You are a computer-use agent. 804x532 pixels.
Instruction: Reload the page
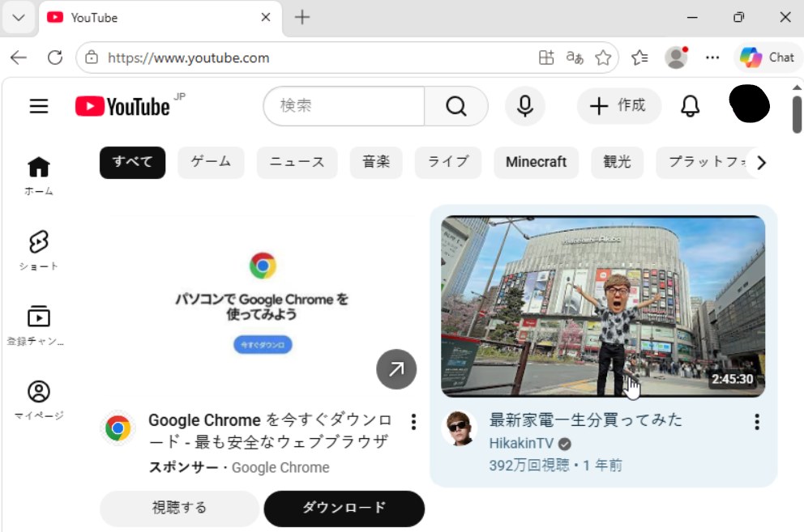pyautogui.click(x=55, y=57)
